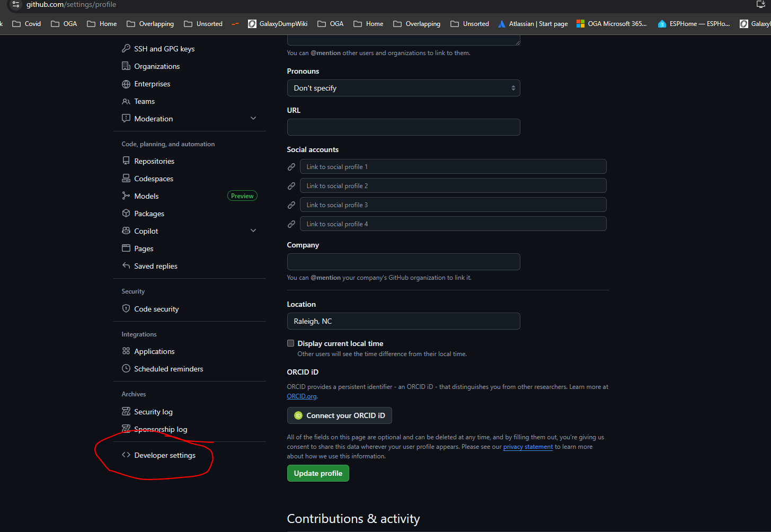Open the privacy statement link
Screen dimensions: 771x532
[528, 447]
